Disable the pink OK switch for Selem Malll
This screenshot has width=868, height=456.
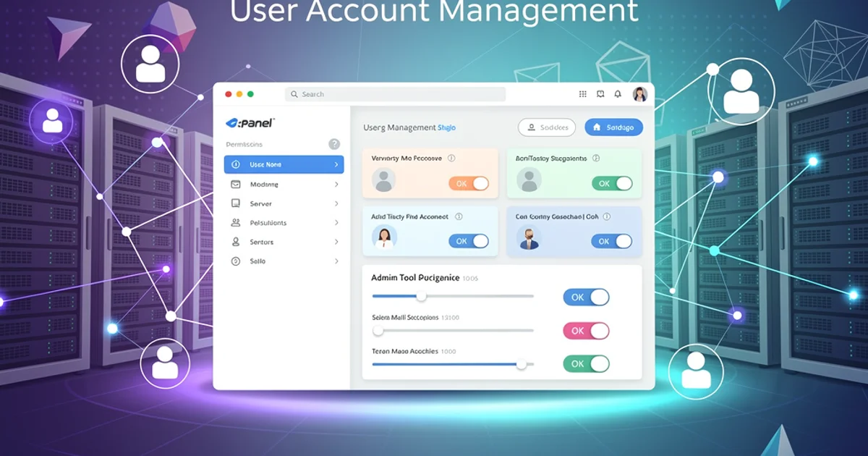[586, 331]
